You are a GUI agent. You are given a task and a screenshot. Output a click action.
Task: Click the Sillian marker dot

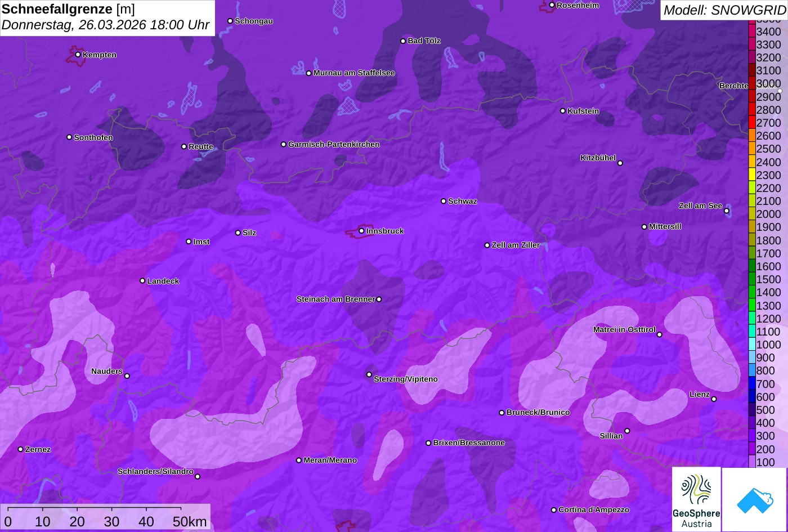tap(627, 431)
